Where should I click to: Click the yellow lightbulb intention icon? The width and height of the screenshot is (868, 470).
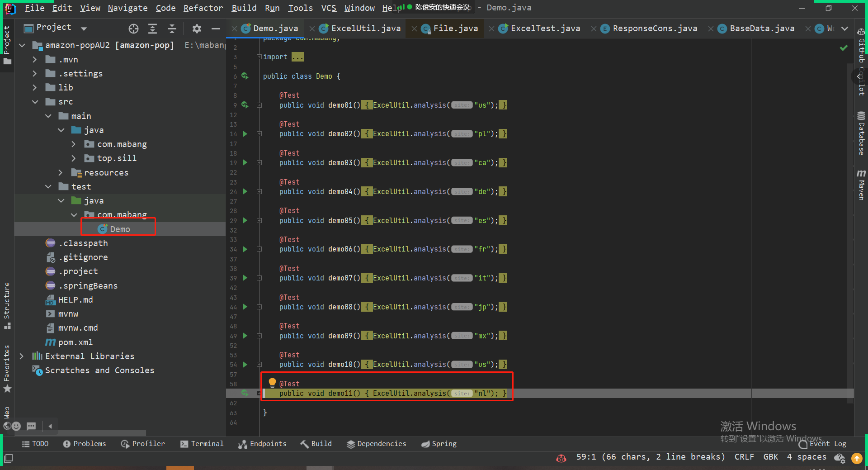pos(272,383)
